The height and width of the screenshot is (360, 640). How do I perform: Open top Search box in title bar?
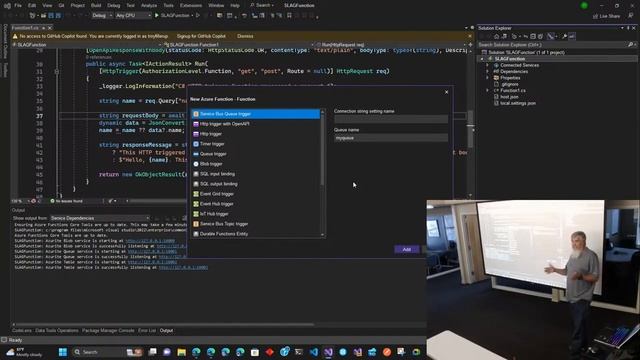coord(262,5)
